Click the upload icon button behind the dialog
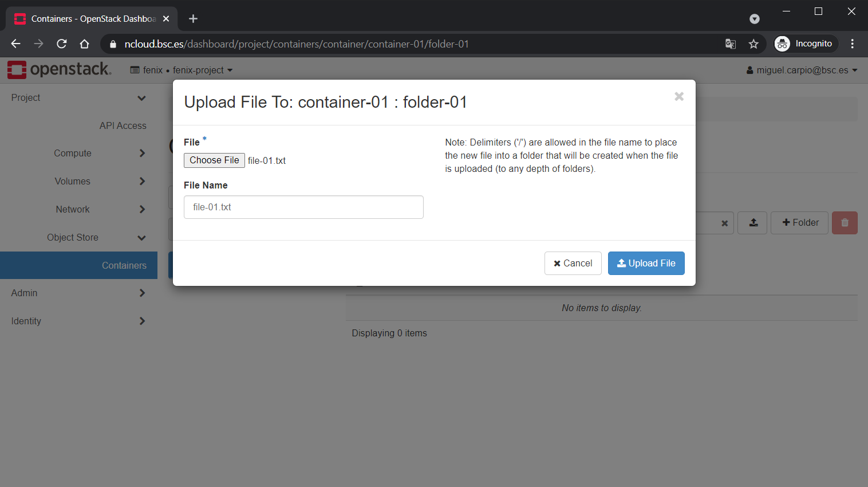The width and height of the screenshot is (868, 487). tap(753, 223)
